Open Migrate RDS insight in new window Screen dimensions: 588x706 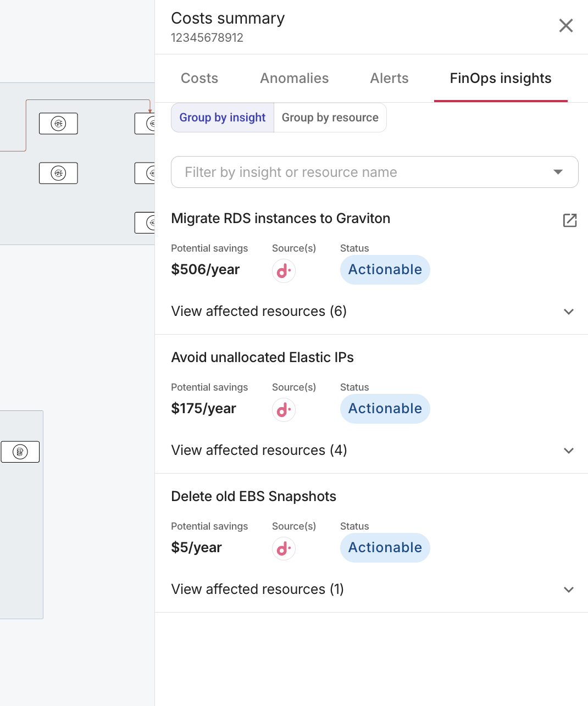[x=570, y=220]
